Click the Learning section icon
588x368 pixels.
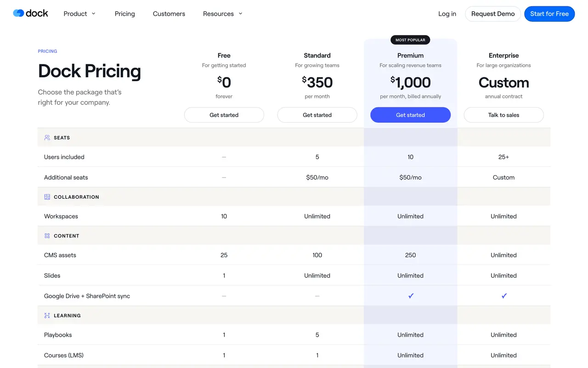tap(47, 316)
